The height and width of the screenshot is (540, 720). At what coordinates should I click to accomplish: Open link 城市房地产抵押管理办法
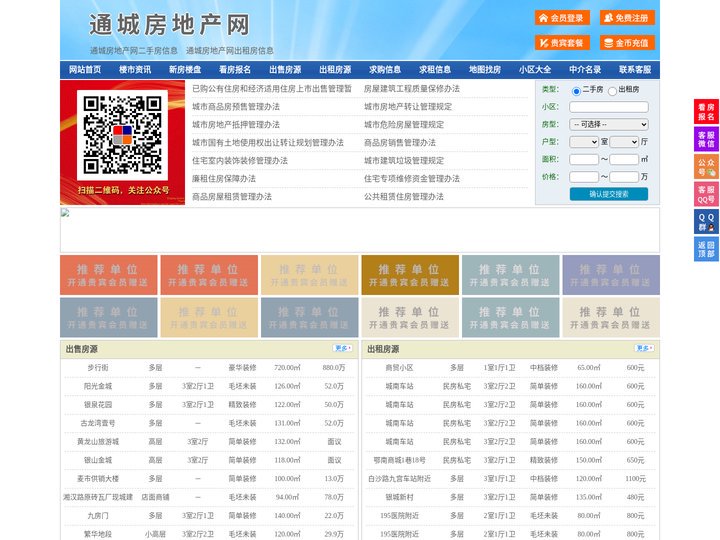coord(236,124)
